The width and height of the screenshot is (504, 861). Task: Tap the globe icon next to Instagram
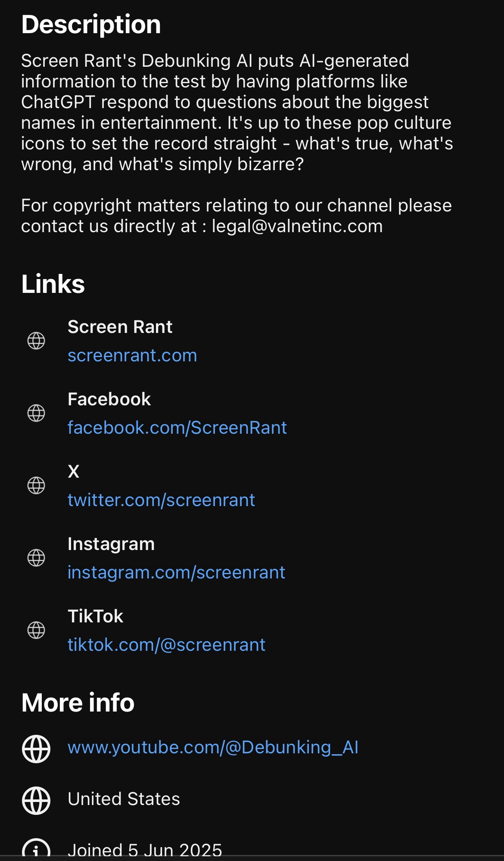coord(36,558)
